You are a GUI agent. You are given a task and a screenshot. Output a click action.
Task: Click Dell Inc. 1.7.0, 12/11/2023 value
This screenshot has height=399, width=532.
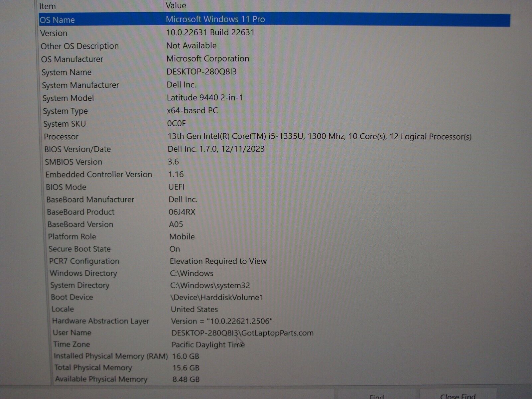coord(216,149)
